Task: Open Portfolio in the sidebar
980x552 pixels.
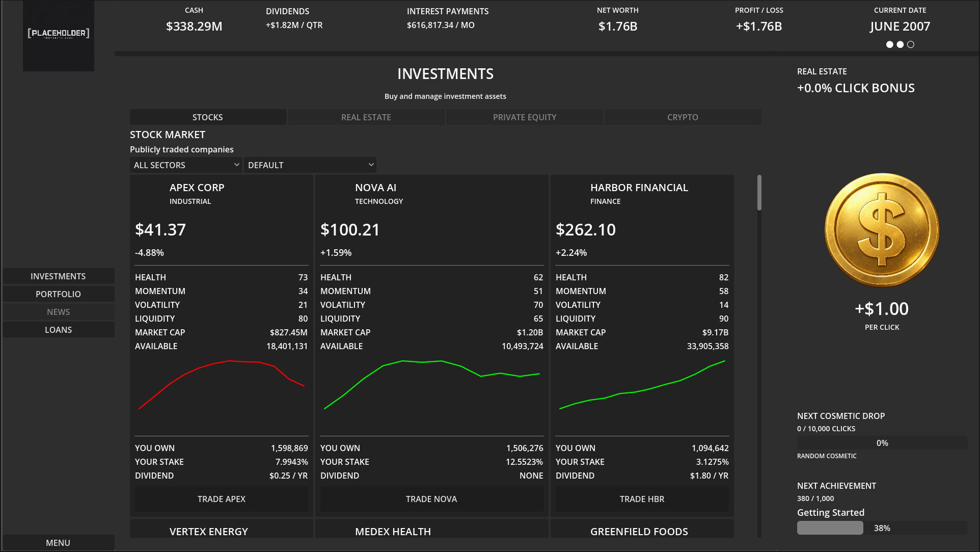Action: [x=58, y=294]
